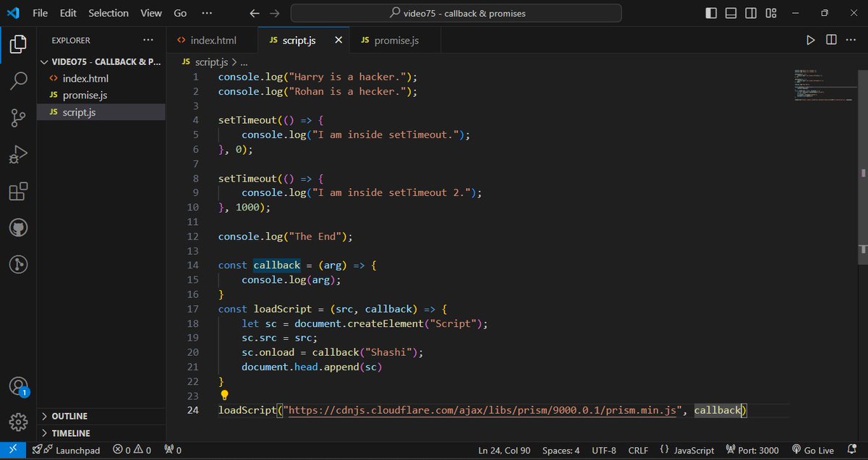The height and width of the screenshot is (460, 868).
Task: Open Explorer Views and More Actions ellipsis
Action: click(x=148, y=40)
